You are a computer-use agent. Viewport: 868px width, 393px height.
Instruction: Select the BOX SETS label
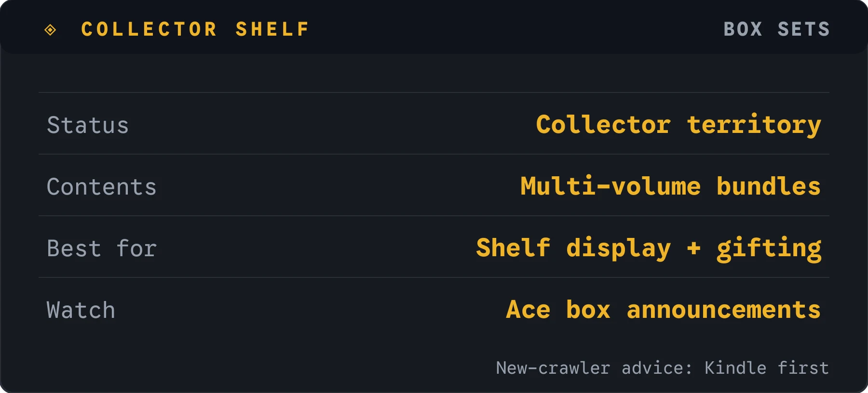point(776,29)
